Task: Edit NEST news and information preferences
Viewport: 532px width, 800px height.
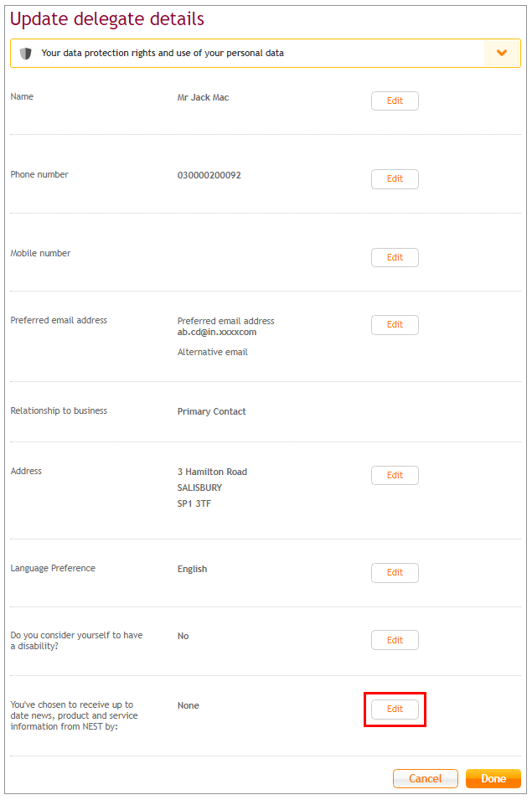Action: pyautogui.click(x=395, y=710)
